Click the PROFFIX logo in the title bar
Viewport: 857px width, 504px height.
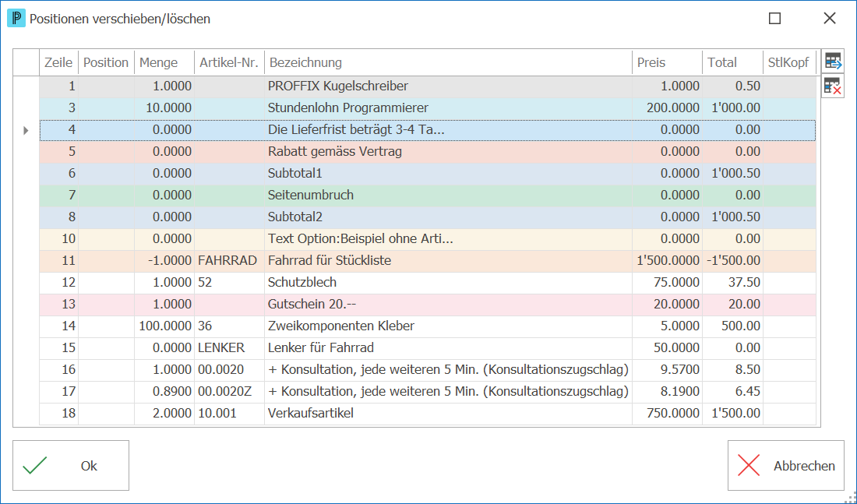tap(16, 19)
